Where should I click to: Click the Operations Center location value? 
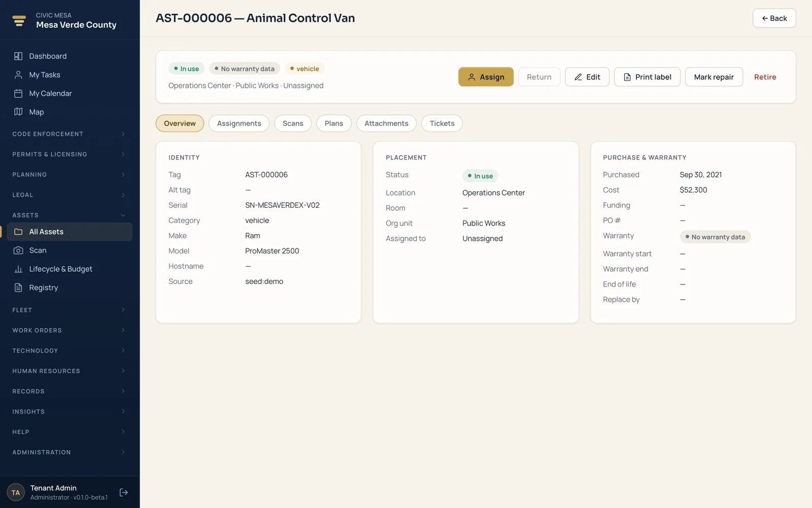[493, 193]
